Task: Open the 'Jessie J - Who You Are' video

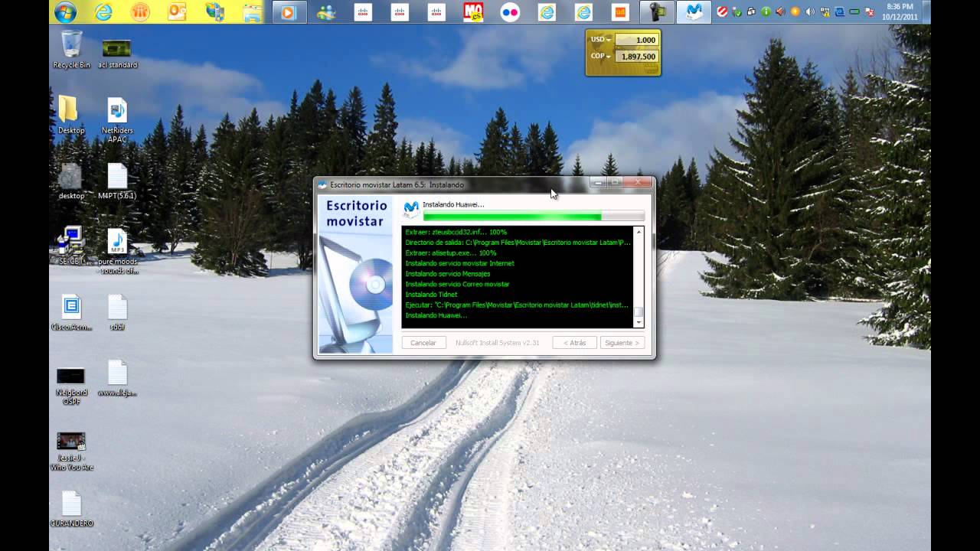Action: pyautogui.click(x=71, y=451)
